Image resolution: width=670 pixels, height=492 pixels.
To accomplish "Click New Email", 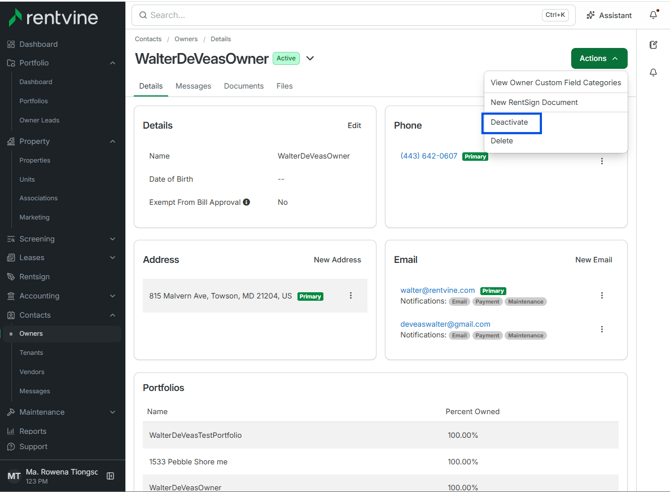I will 594,260.
